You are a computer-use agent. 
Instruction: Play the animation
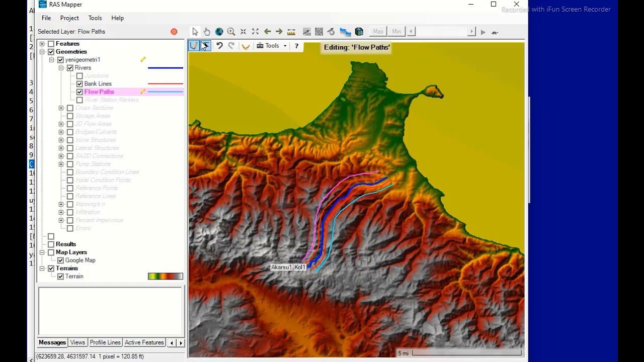click(483, 32)
